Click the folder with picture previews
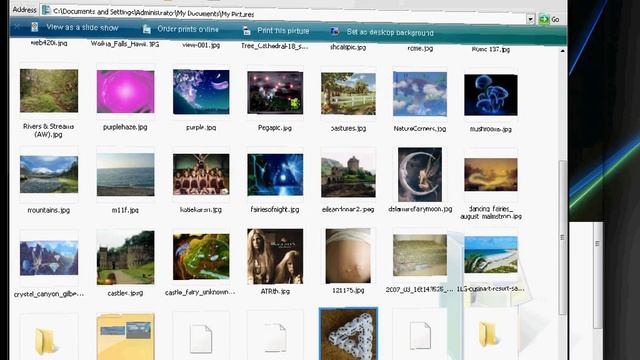Image resolution: width=640 pixels, height=360 pixels. (x=125, y=337)
